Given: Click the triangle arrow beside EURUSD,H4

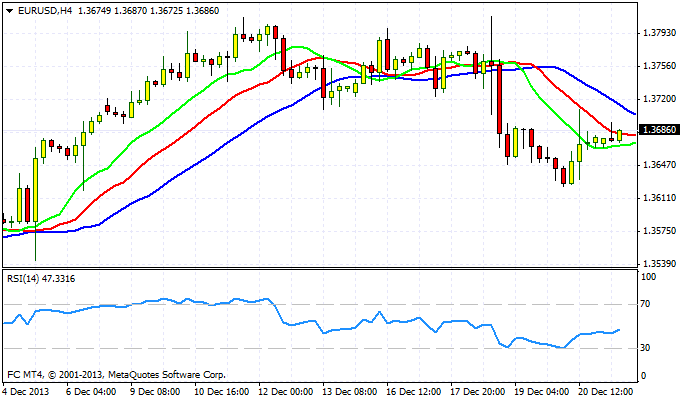Looking at the screenshot, I should [10, 11].
